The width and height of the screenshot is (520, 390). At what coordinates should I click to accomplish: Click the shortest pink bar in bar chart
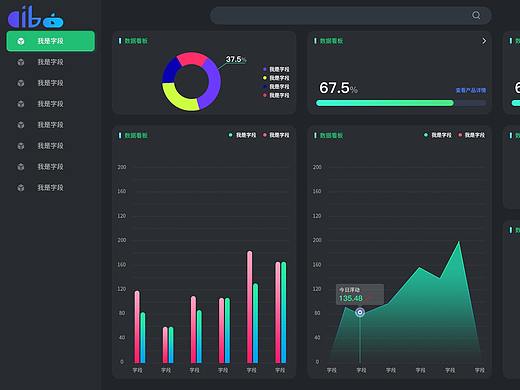(165, 345)
